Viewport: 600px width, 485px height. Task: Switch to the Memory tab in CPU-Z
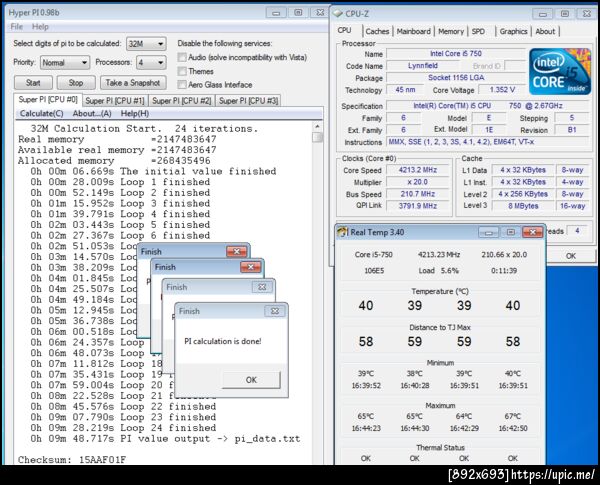coord(451,31)
